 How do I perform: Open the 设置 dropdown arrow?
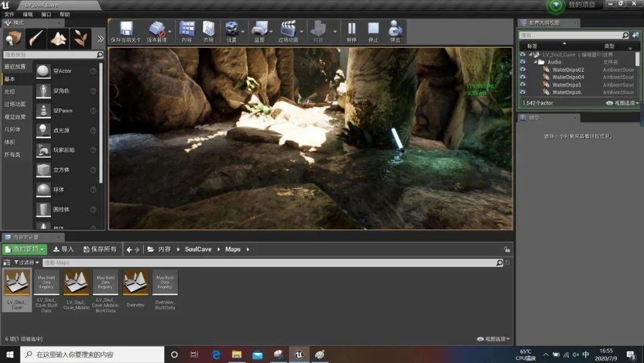point(243,32)
